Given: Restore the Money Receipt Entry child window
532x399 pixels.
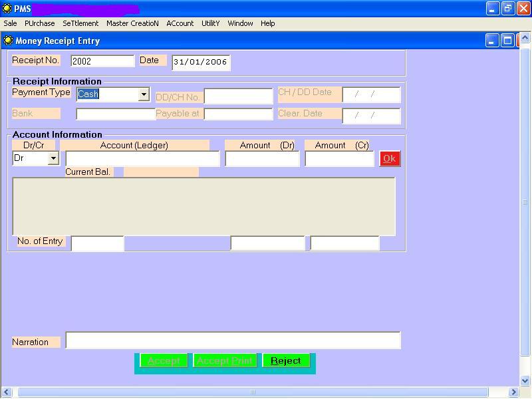Looking at the screenshot, I should pyautogui.click(x=507, y=41).
